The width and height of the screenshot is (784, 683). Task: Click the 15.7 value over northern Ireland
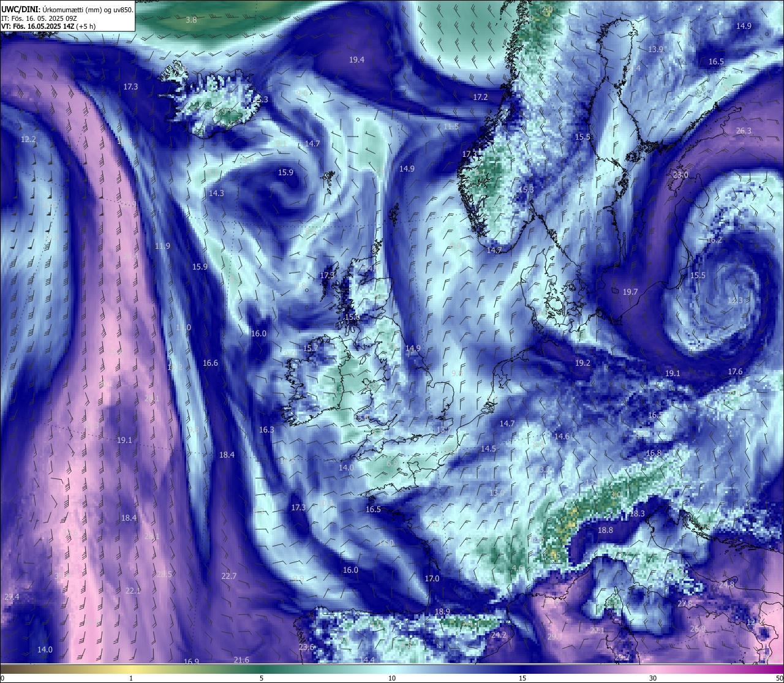pyautogui.click(x=311, y=349)
